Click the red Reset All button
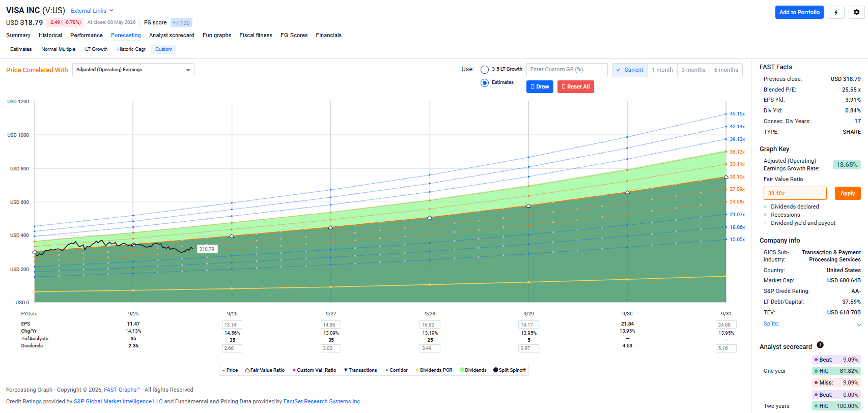 [x=576, y=86]
